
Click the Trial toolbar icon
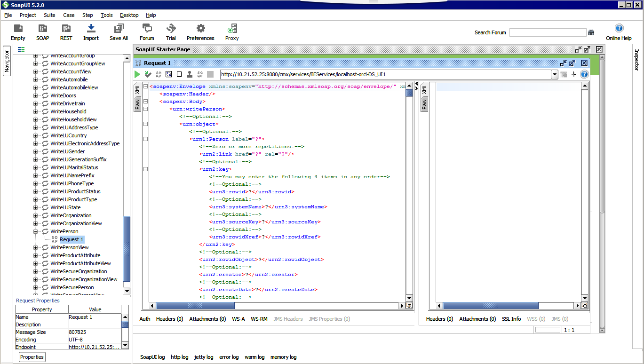[171, 32]
